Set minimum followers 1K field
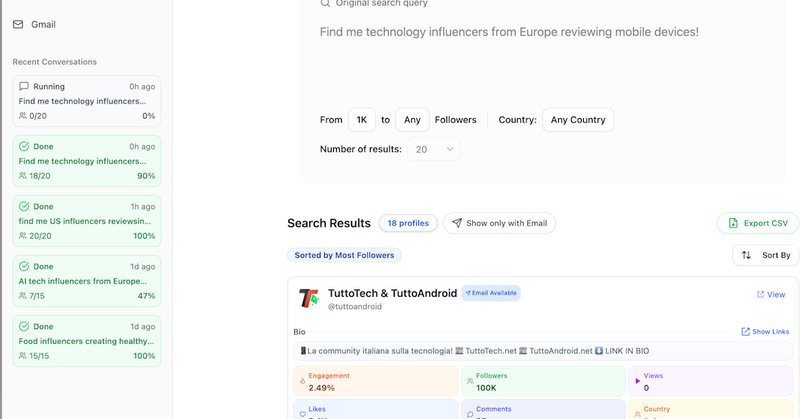The width and height of the screenshot is (800, 419). pos(362,120)
